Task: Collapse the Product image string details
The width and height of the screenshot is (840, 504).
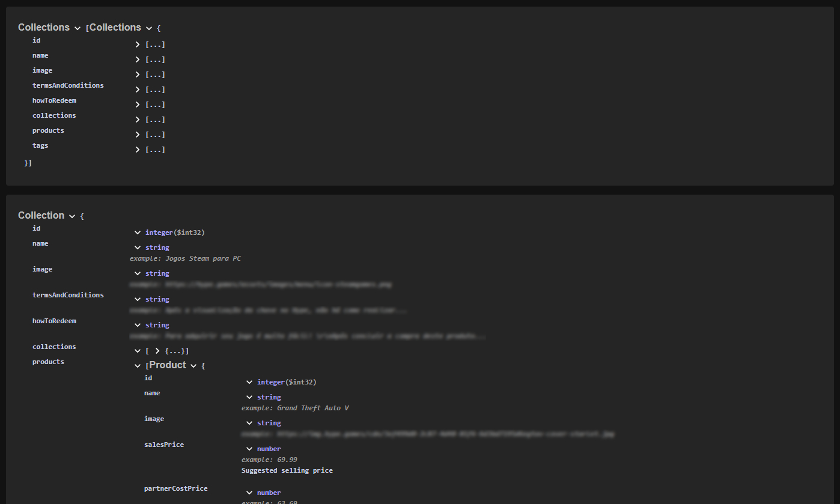Action: [x=249, y=423]
